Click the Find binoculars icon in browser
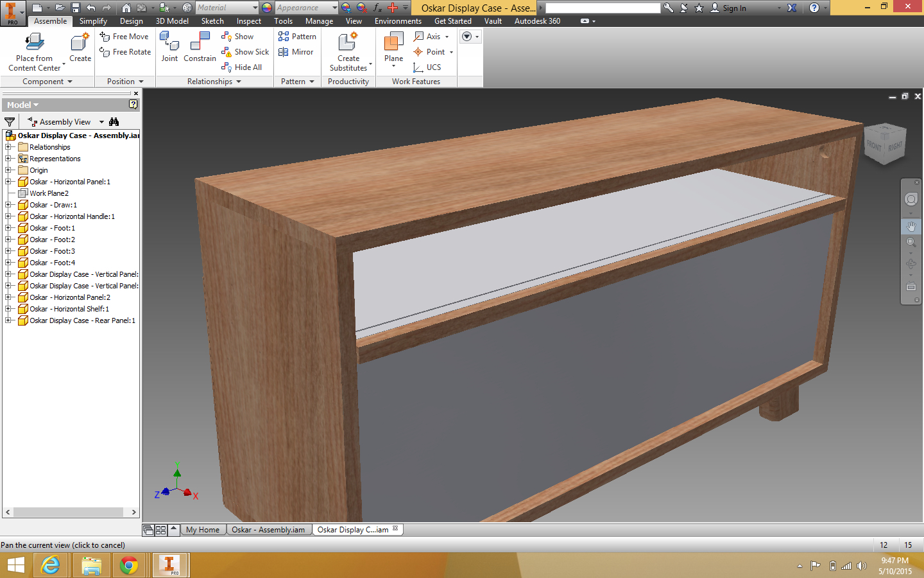 [x=114, y=122]
